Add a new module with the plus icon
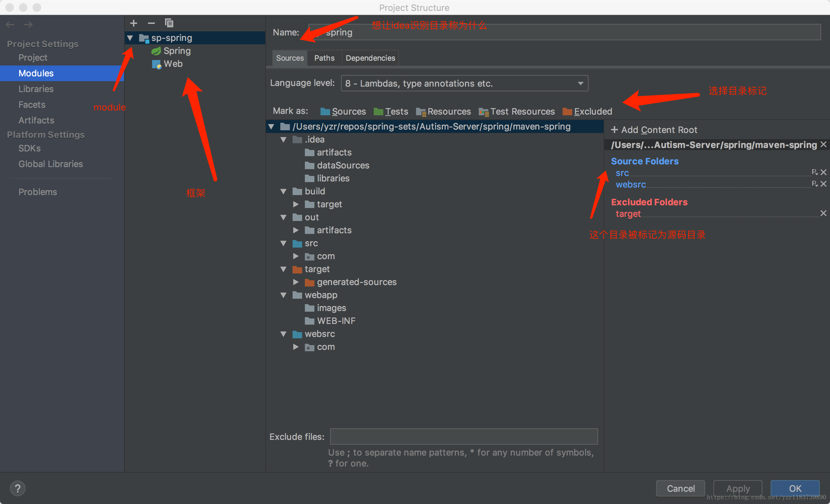The height and width of the screenshot is (504, 830). pyautogui.click(x=134, y=23)
